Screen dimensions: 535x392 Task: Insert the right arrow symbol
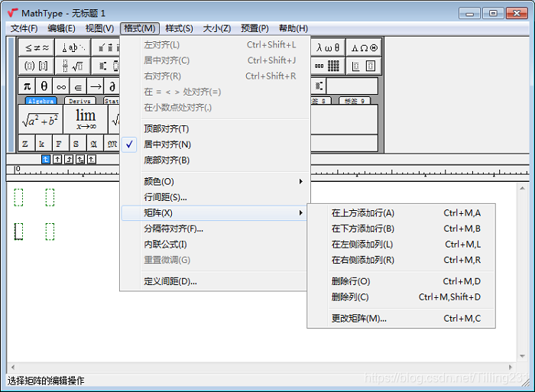tap(96, 86)
